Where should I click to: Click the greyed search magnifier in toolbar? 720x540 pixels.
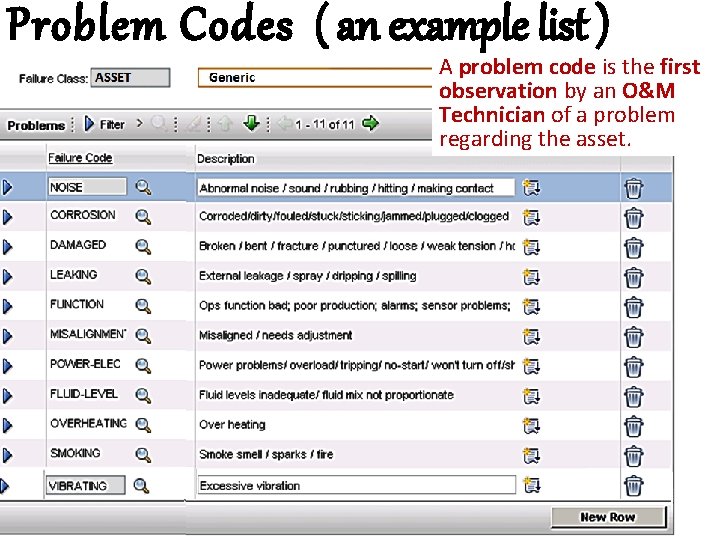[x=159, y=123]
